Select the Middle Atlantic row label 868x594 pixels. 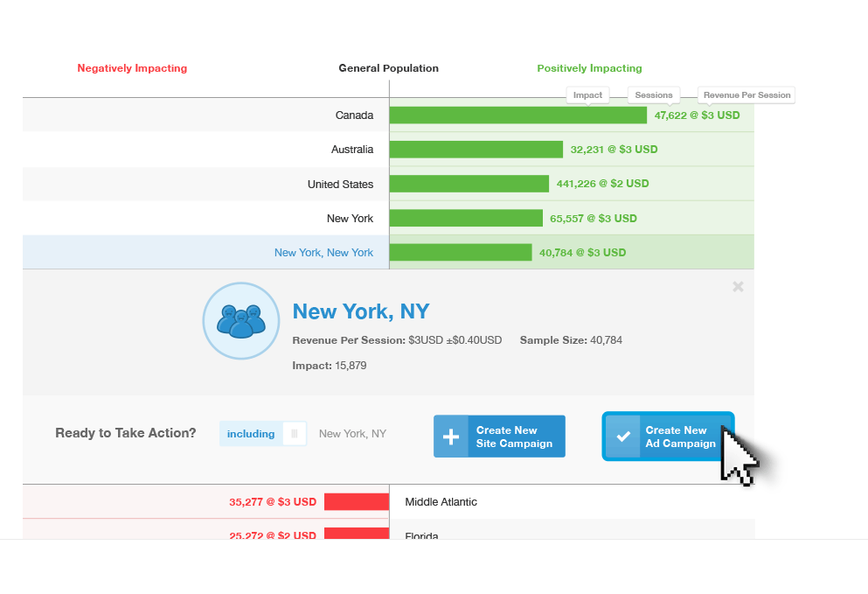point(441,502)
